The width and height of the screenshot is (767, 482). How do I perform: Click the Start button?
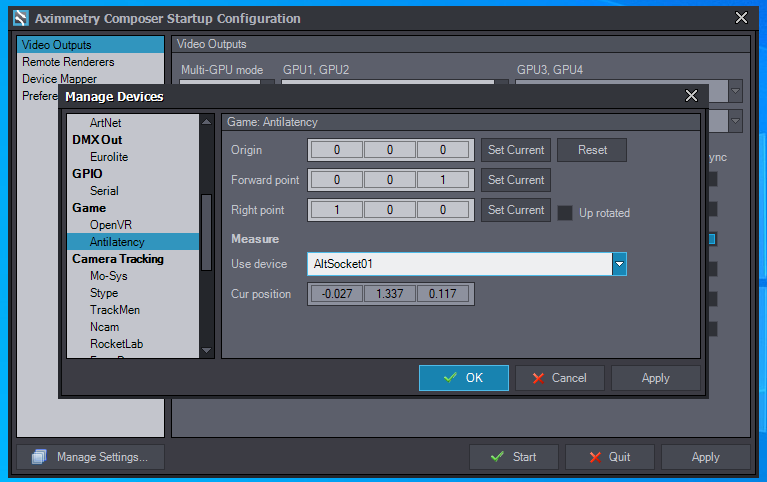click(x=514, y=457)
